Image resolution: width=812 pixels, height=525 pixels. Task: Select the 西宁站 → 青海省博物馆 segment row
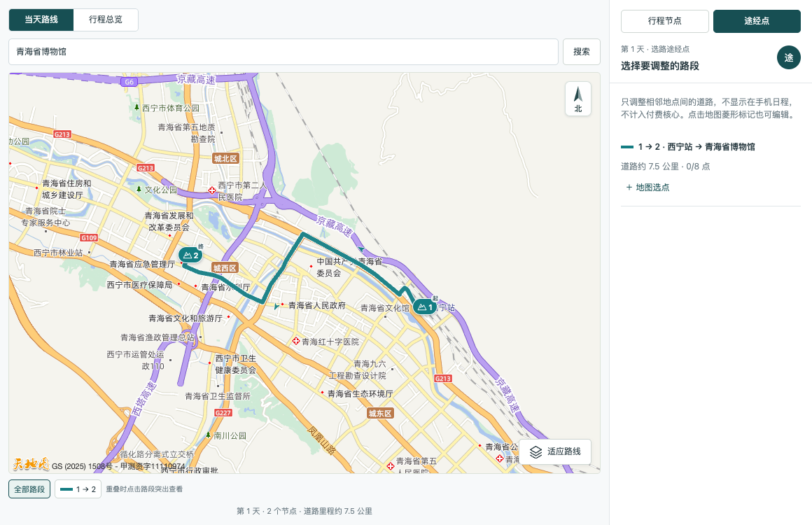click(x=710, y=147)
